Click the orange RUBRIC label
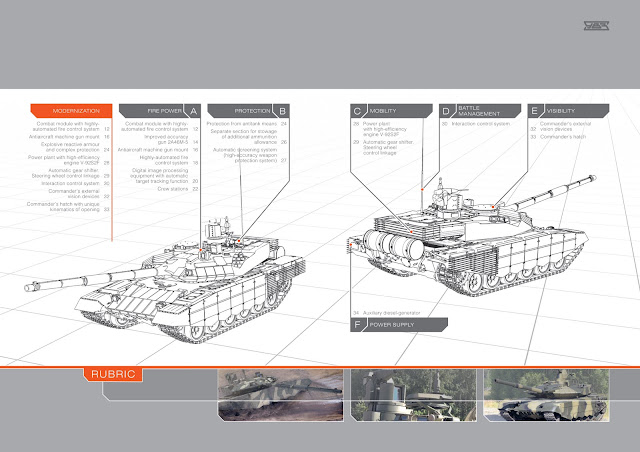The width and height of the screenshot is (640, 452). (113, 374)
